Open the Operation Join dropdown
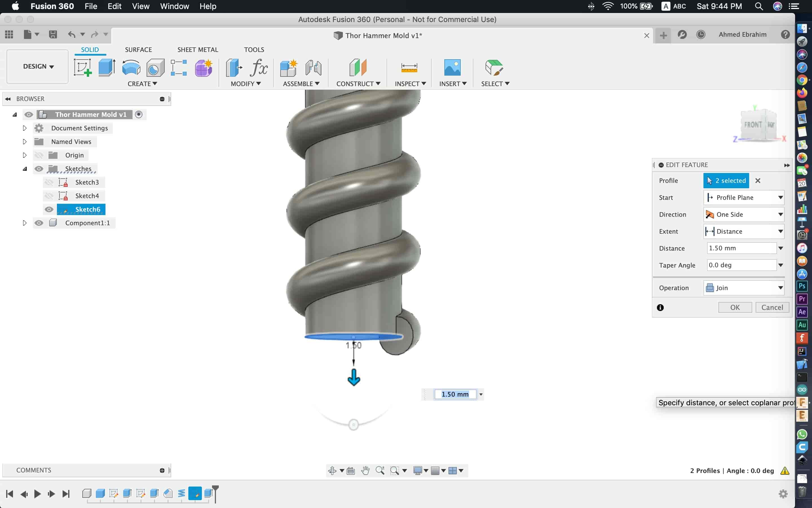Screen dimensions: 812x508 [x=743, y=288]
